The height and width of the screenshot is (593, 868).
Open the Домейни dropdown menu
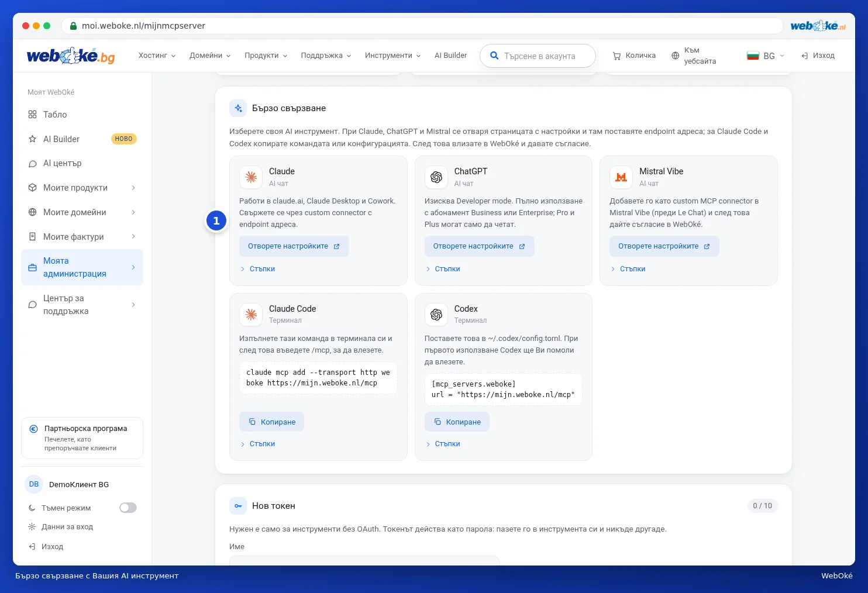[x=210, y=56]
